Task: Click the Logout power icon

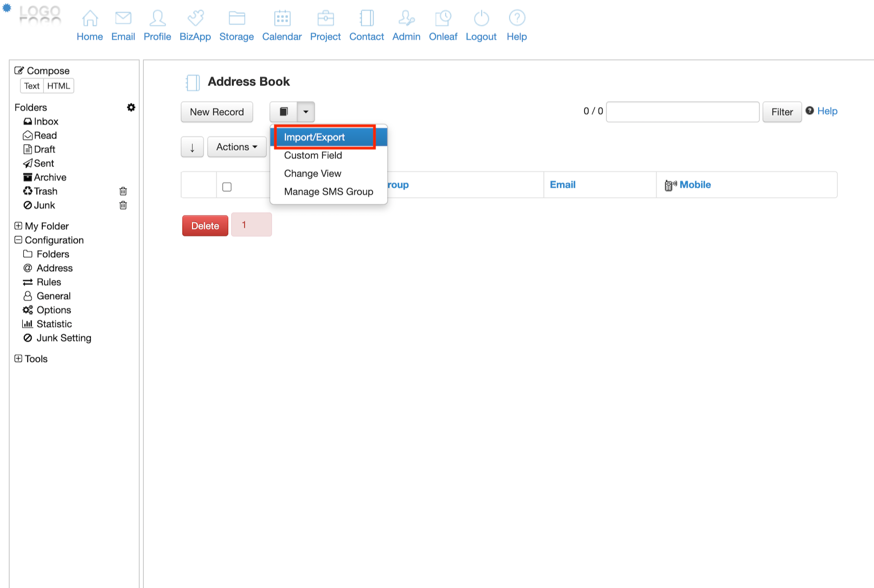Action: pyautogui.click(x=481, y=18)
